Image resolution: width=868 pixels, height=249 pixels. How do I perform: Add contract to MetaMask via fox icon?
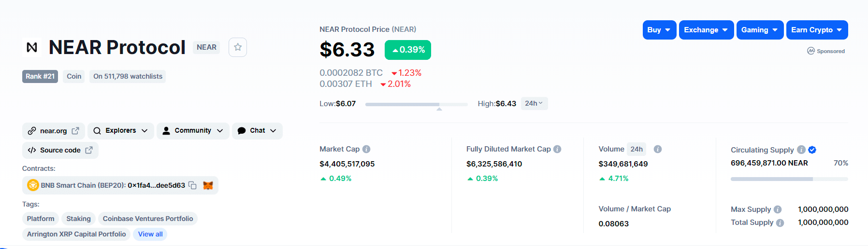pyautogui.click(x=208, y=185)
